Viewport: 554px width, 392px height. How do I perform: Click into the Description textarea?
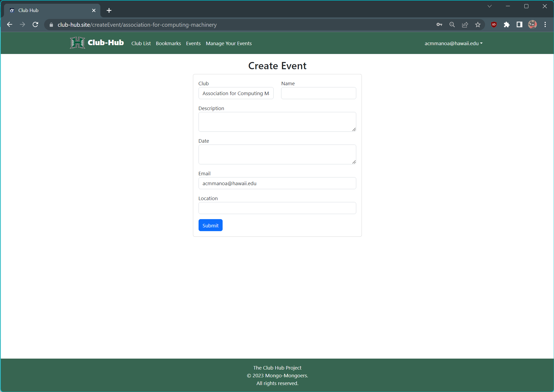[x=277, y=122]
